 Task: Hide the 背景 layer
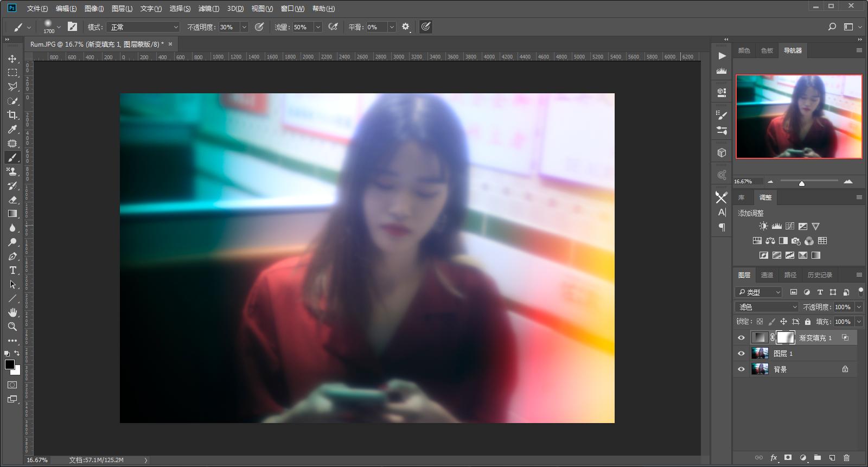pyautogui.click(x=742, y=369)
